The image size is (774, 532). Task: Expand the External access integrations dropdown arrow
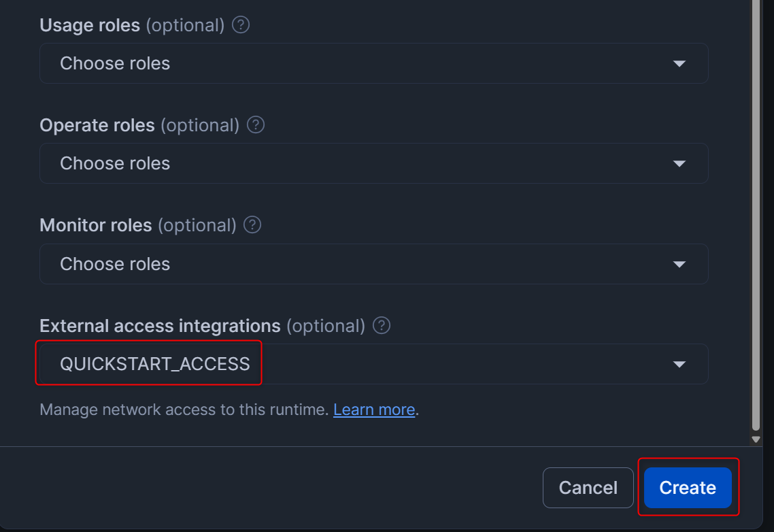point(679,365)
